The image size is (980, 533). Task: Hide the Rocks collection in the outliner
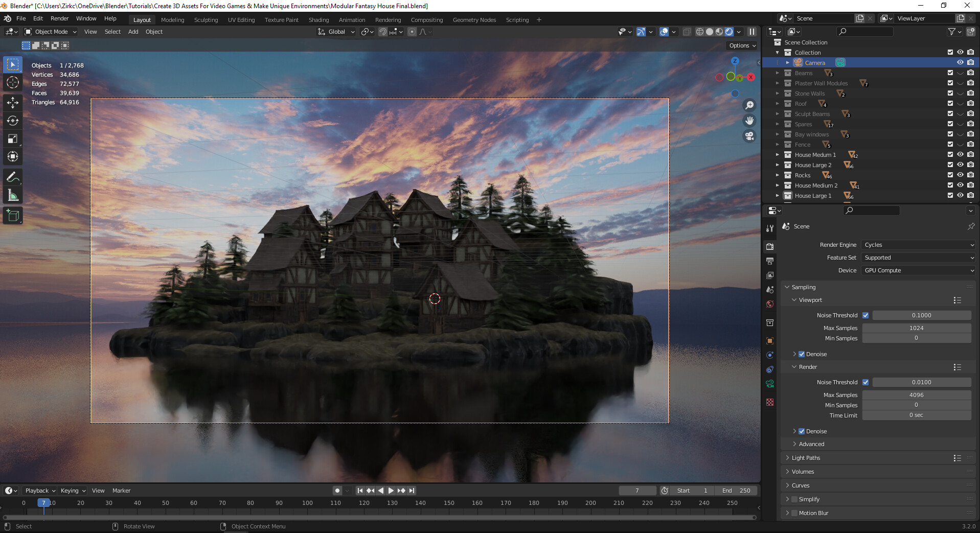[x=960, y=175]
